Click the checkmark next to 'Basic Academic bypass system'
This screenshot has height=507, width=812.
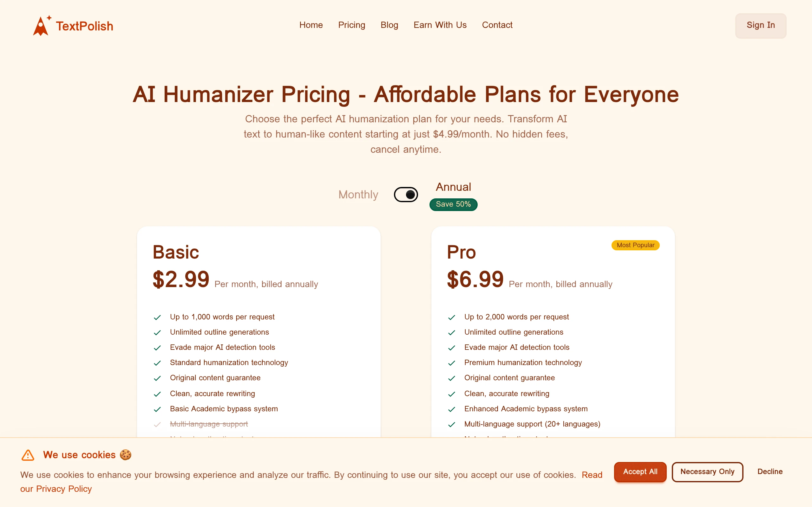tap(157, 409)
